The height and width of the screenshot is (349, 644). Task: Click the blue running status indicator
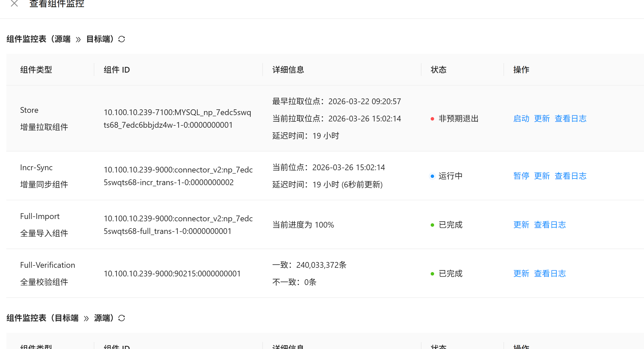[432, 176]
